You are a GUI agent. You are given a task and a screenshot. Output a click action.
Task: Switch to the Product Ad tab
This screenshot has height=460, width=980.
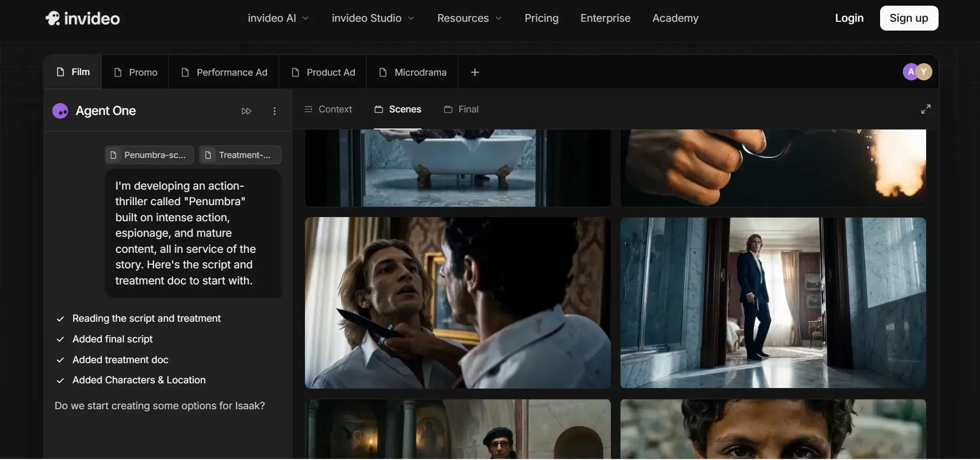(x=323, y=72)
